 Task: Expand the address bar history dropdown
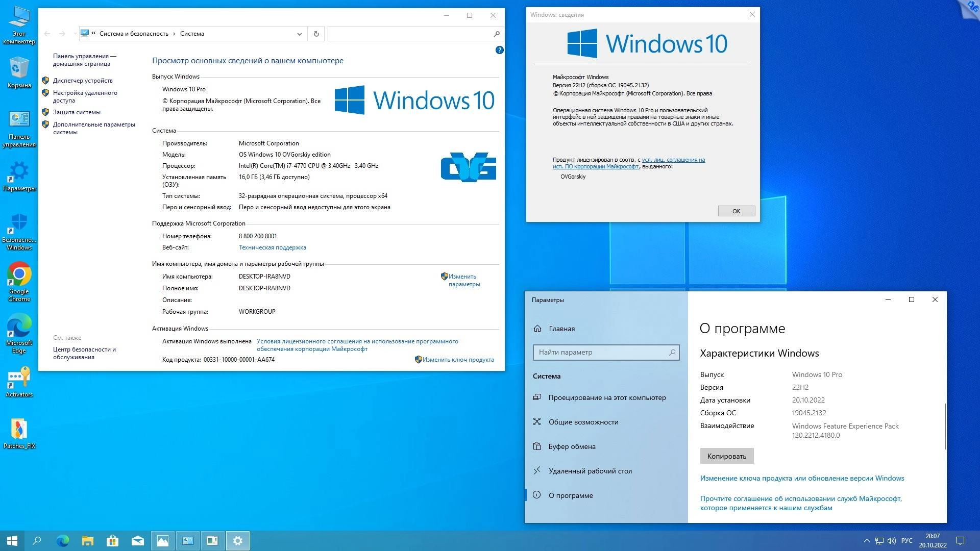[x=299, y=34]
